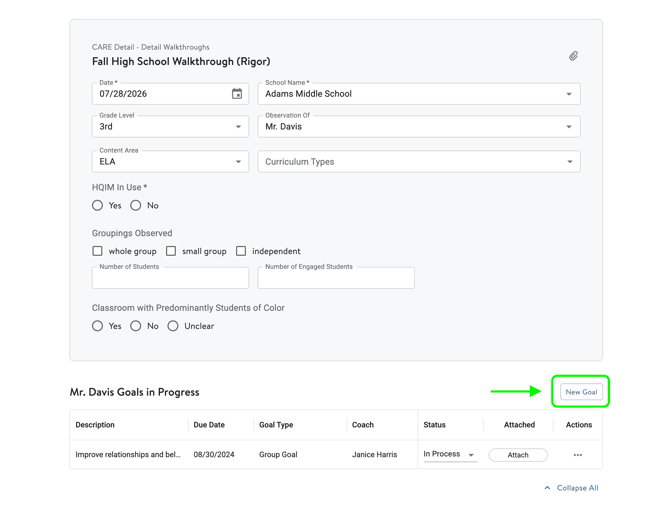Check the small group checkbox
Screen dimensions: 670x512
point(171,251)
